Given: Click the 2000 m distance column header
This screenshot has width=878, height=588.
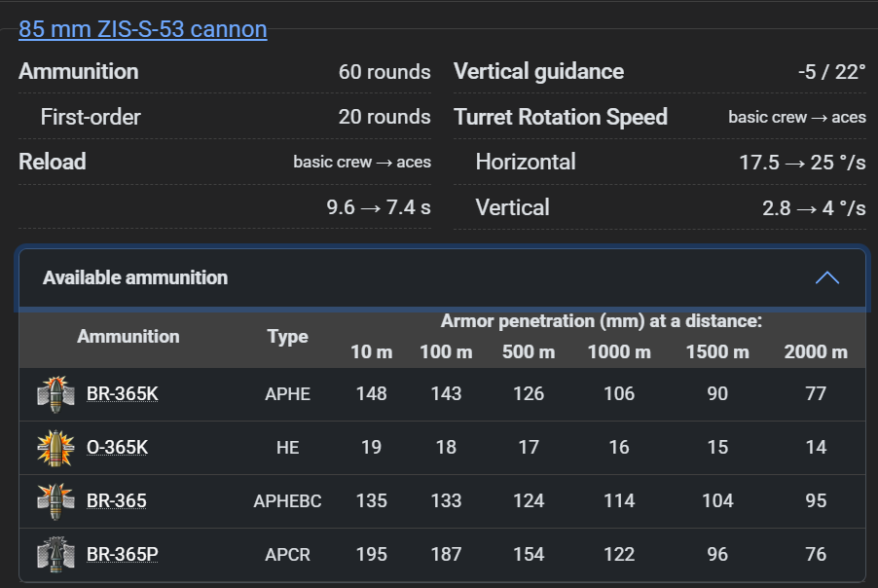Looking at the screenshot, I should [816, 352].
